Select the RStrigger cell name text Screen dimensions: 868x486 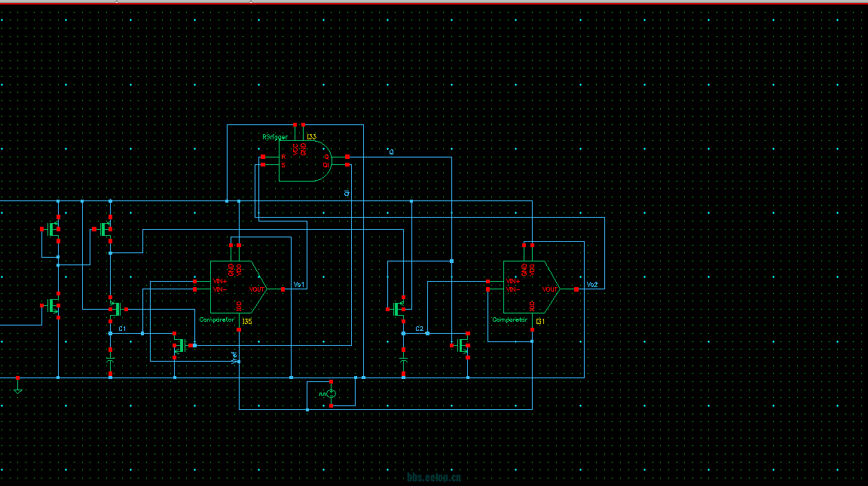tap(275, 136)
